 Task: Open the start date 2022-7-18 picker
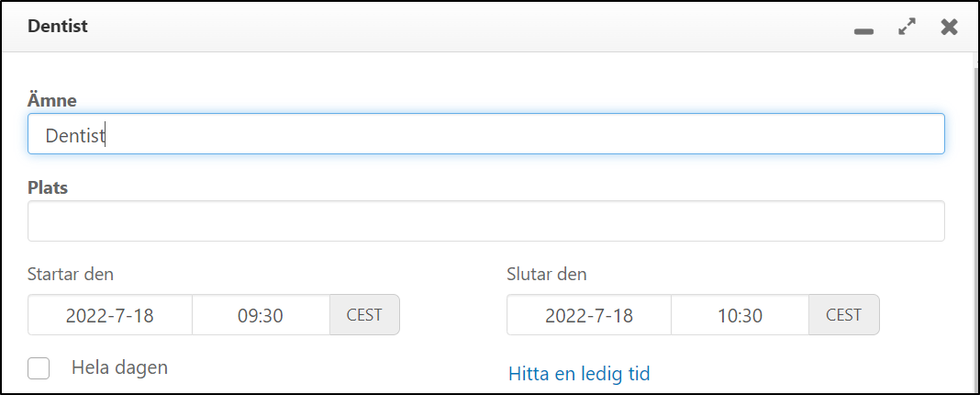pyautogui.click(x=110, y=315)
